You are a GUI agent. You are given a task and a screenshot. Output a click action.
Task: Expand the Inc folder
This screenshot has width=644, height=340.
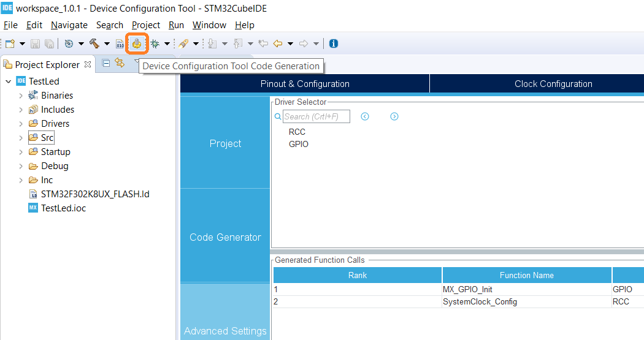pos(20,180)
